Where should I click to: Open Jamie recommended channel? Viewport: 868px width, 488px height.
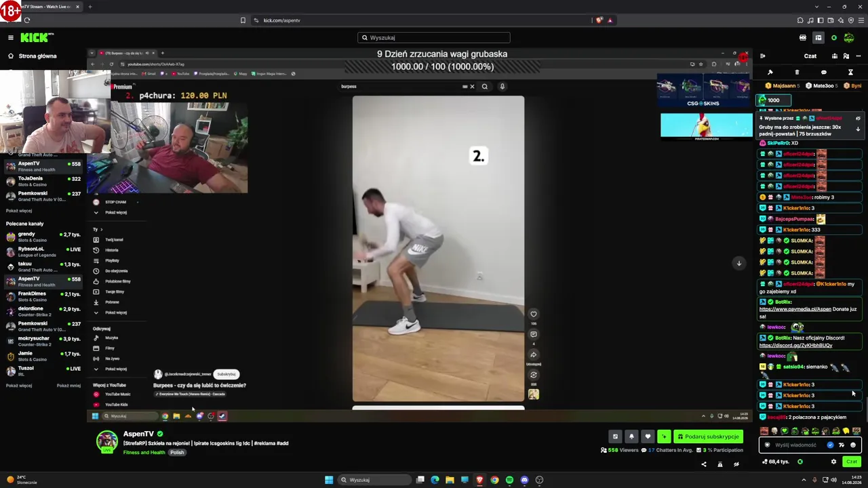tap(43, 357)
